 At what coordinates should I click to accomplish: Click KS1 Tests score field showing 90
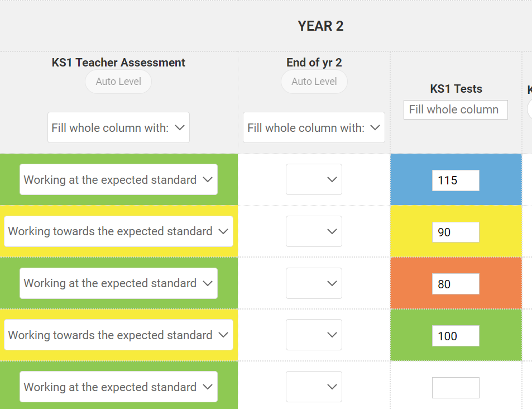[456, 232]
